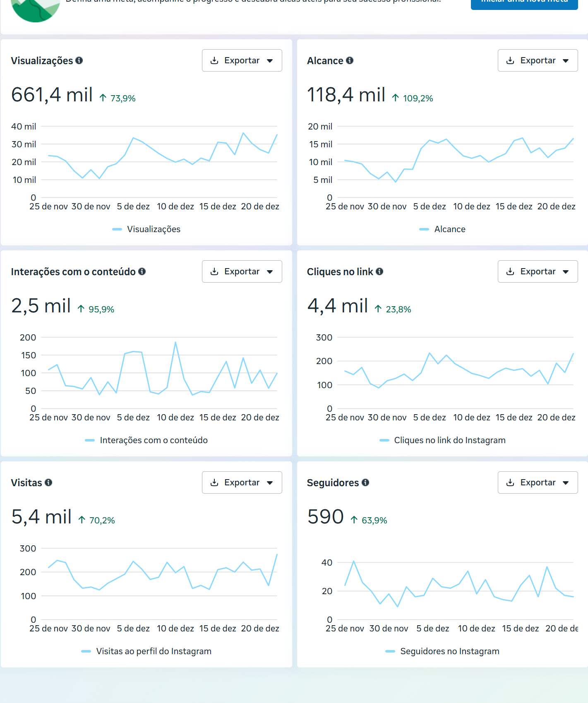
Task: Expand the Alcance Exportar dropdown arrow
Action: (566, 61)
